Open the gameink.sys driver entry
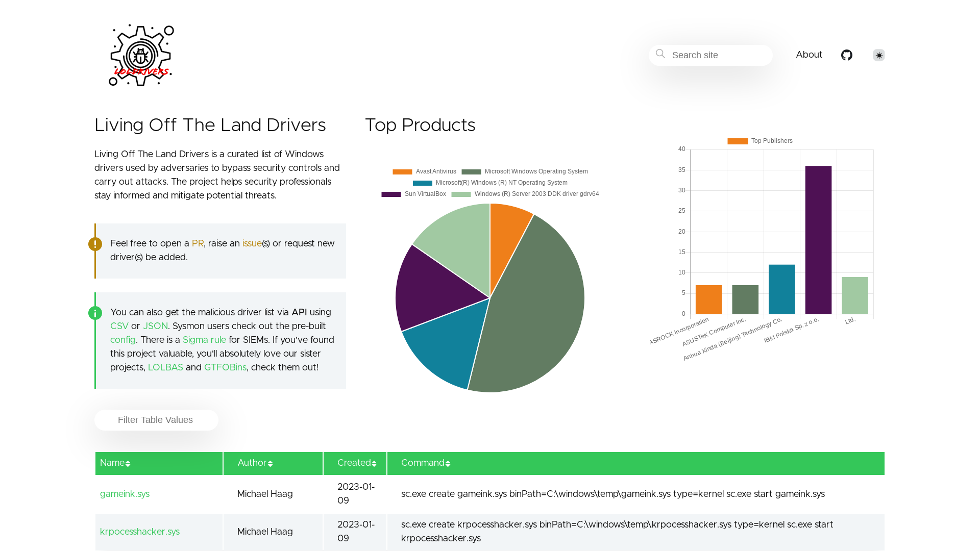The height and width of the screenshot is (551, 980). tap(125, 494)
